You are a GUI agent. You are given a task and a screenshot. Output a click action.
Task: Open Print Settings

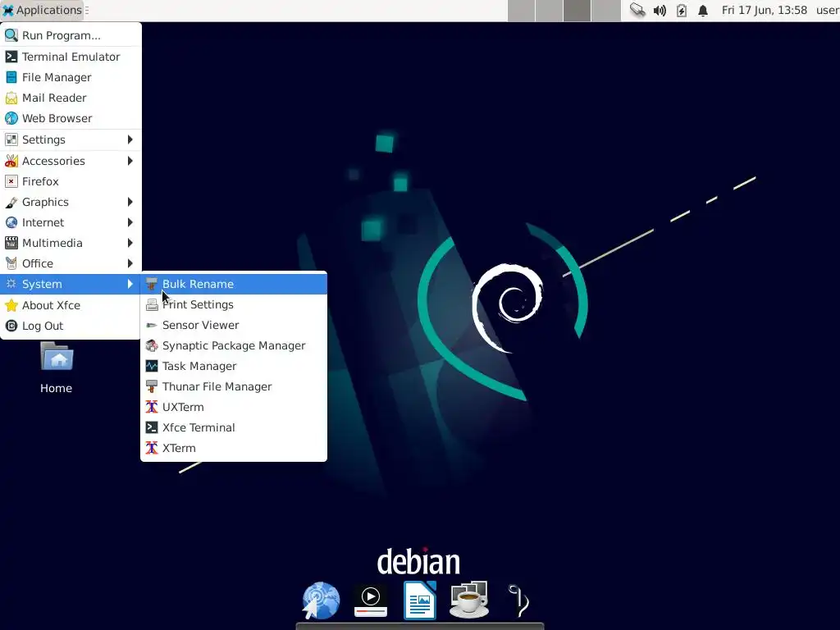234,304
